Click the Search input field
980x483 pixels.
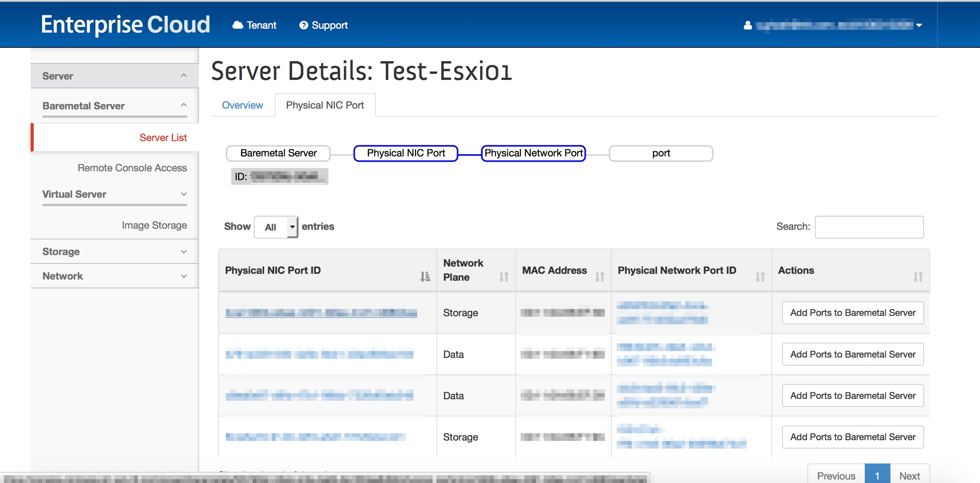pos(869,227)
